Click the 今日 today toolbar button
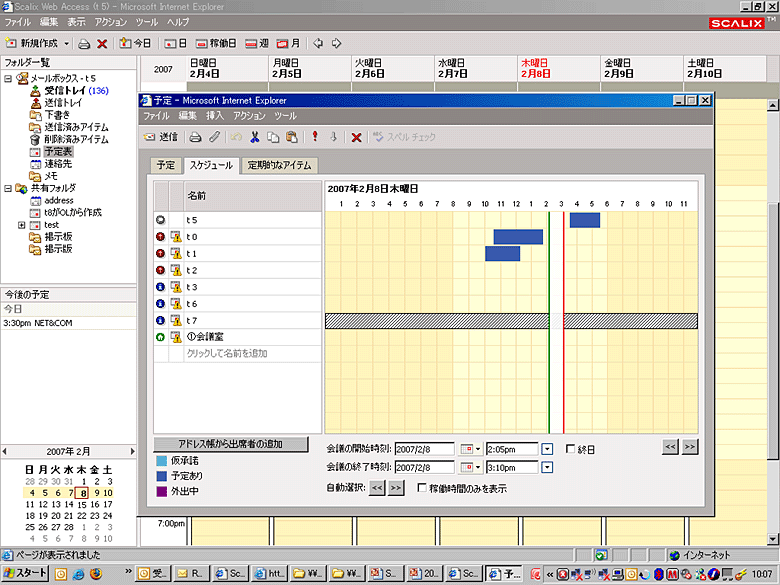This screenshot has width=780, height=585. (x=135, y=43)
